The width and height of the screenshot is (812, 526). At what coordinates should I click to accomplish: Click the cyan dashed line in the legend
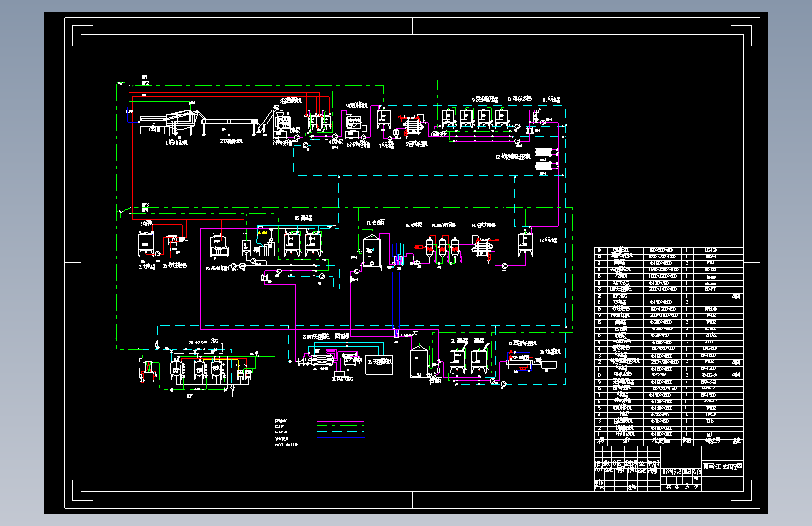tap(341, 431)
